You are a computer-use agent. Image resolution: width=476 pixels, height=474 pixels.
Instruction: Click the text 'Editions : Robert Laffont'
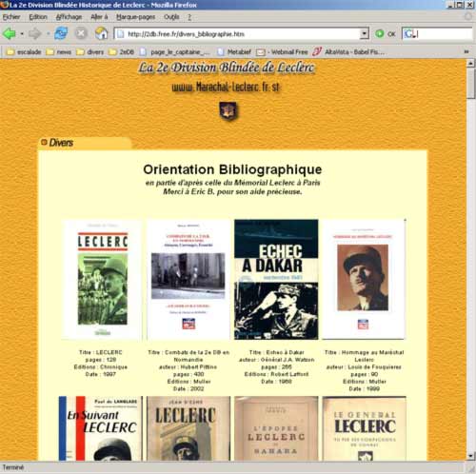[276, 374]
